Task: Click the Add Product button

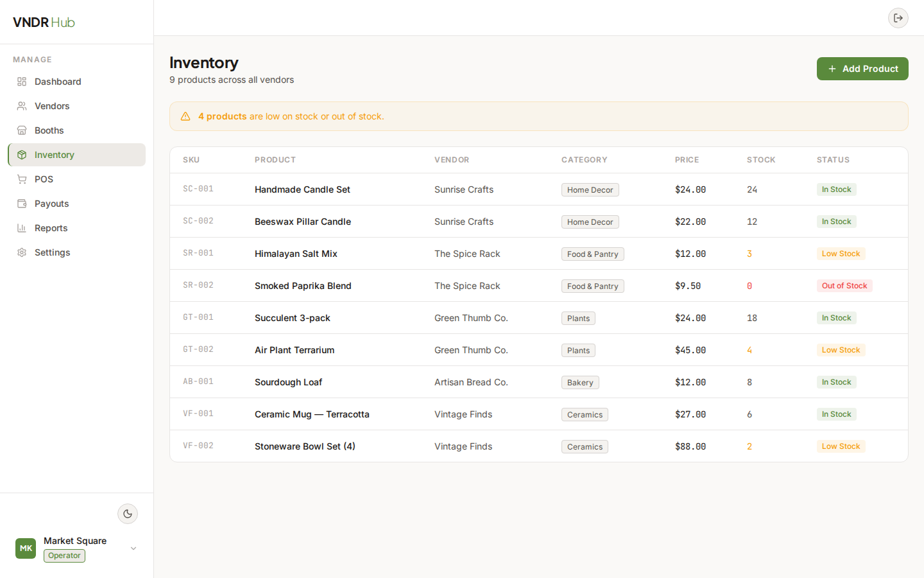Action: click(862, 69)
